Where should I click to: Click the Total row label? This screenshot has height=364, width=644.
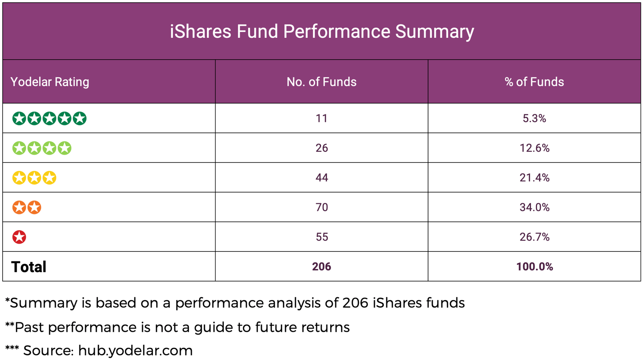point(29,267)
